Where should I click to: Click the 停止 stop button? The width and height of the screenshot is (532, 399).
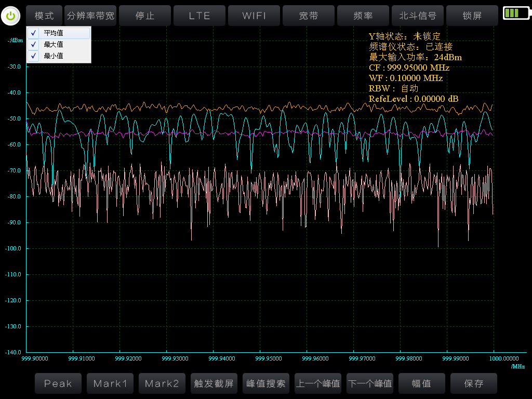point(145,16)
